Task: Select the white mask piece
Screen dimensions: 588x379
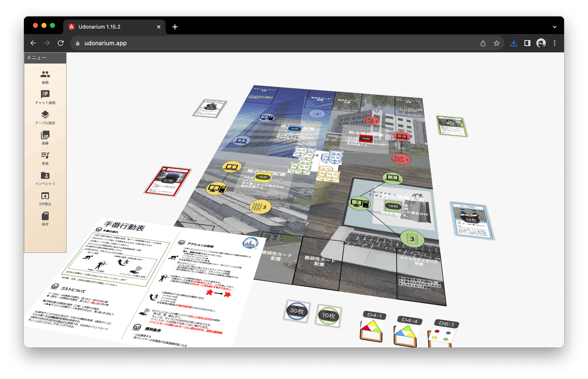Action: 305,153
